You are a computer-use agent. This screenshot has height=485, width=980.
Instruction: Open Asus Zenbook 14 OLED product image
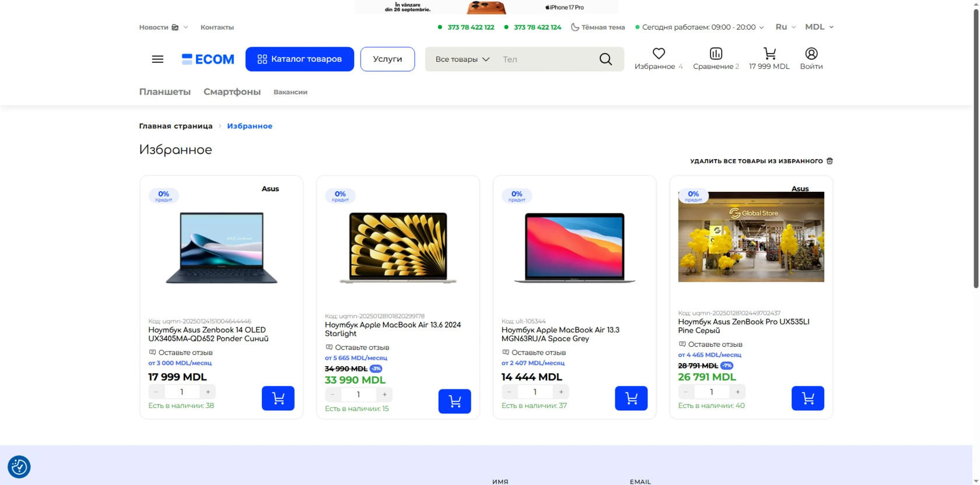tap(222, 248)
